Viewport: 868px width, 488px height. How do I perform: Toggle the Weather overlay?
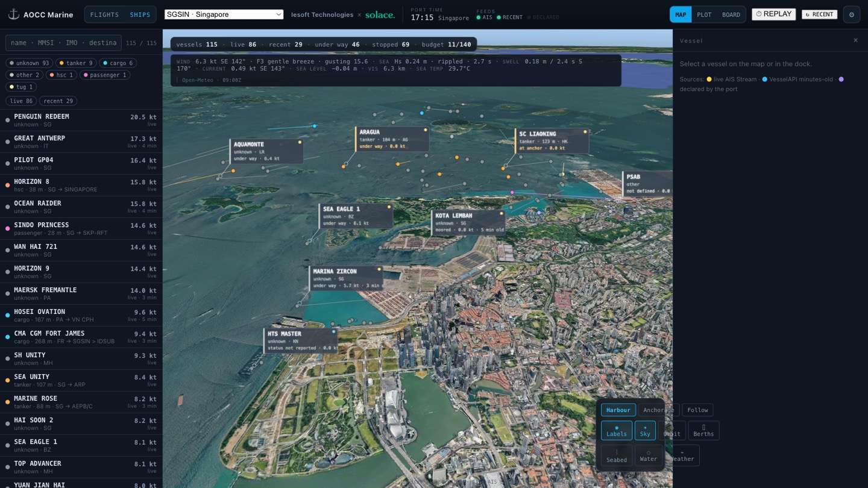(x=682, y=455)
